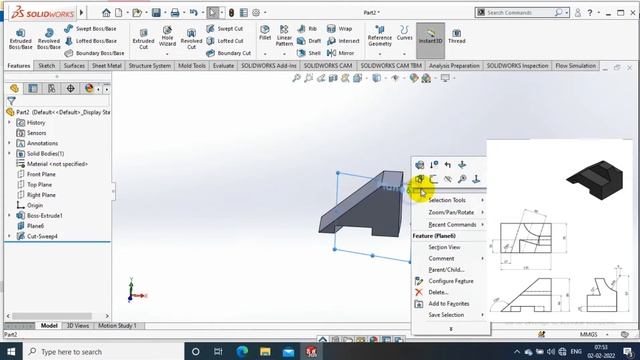
Task: Click the Save icon in the title bar
Action: coord(156,13)
